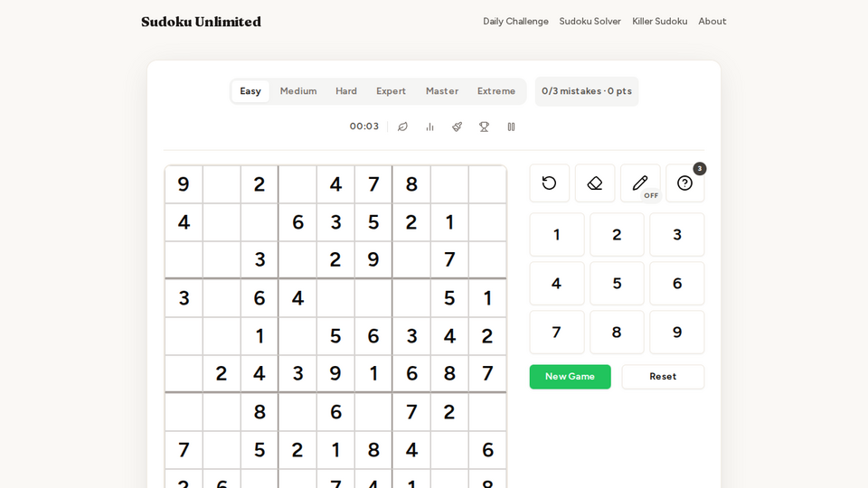Select the empty cell left of 6 in second row
868x488 pixels.
coord(259,222)
